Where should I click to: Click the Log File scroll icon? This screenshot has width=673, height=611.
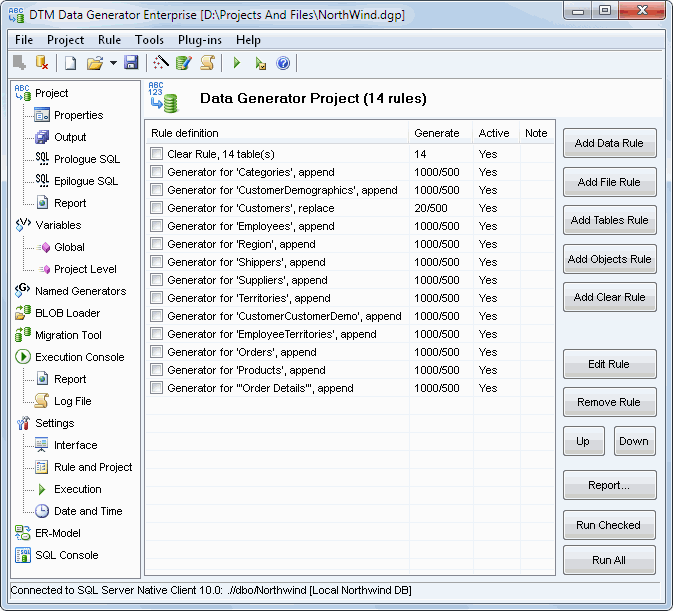pyautogui.click(x=42, y=400)
